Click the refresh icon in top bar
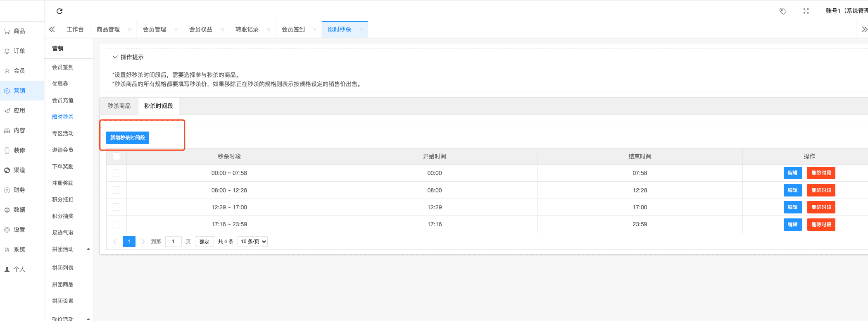868x321 pixels. [59, 11]
